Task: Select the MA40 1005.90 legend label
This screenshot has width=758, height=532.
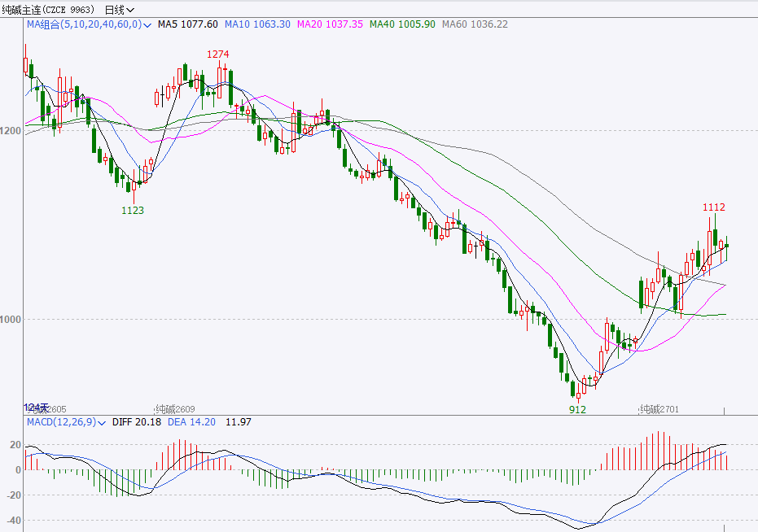Action: point(402,24)
